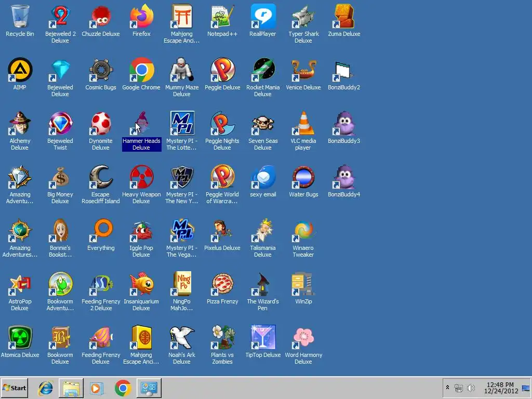Click the WinZip desktop shortcut

303,284
